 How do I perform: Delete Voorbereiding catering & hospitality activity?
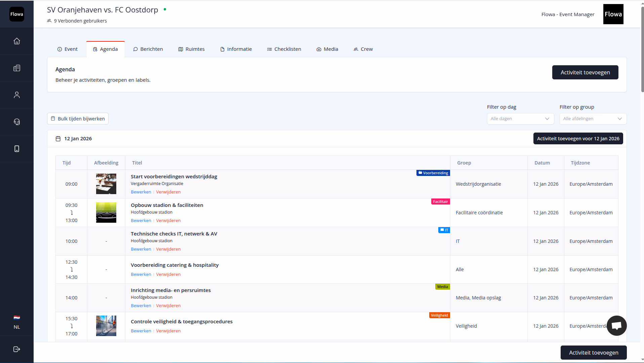(168, 275)
